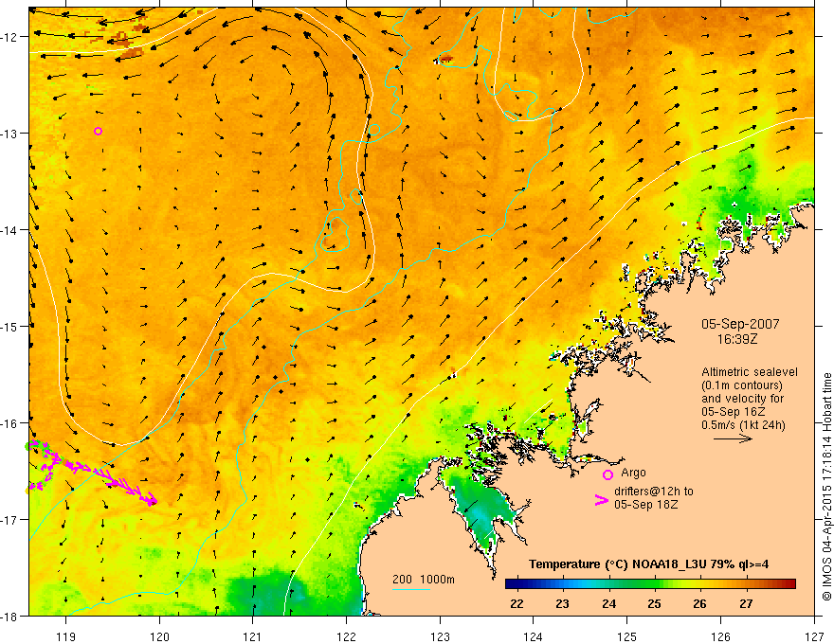This screenshot has width=834, height=644.
Task: Click latitude axis label '-18'
Action: click(10, 616)
